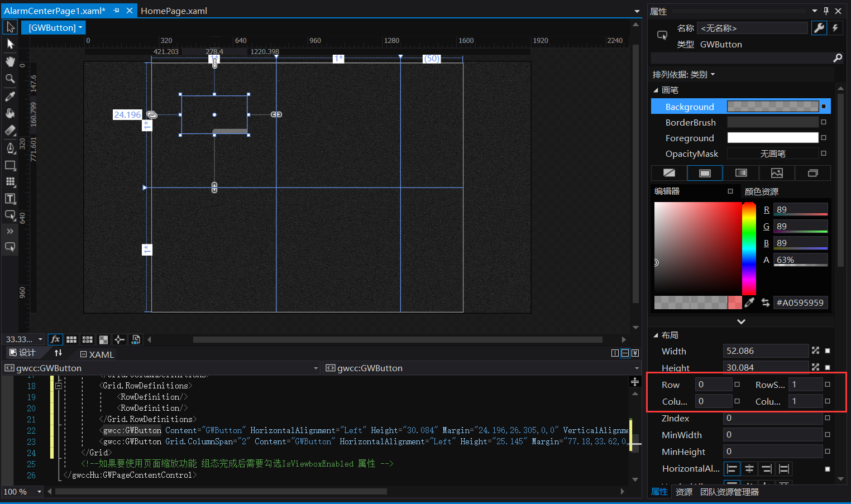Toggle Width to Auto size

pyautogui.click(x=816, y=351)
